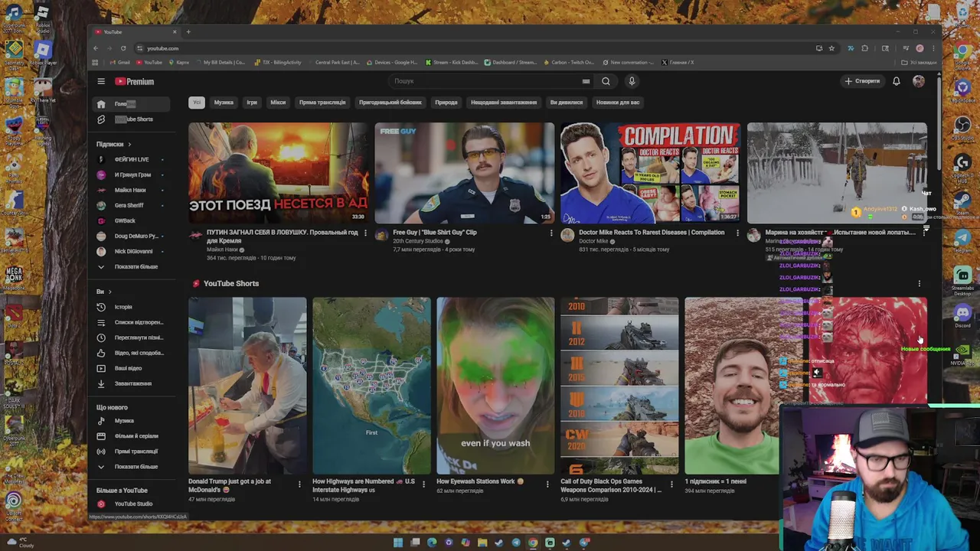Screen dimensions: 980x551
Task: Open the notifications bell
Action: [x=896, y=81]
